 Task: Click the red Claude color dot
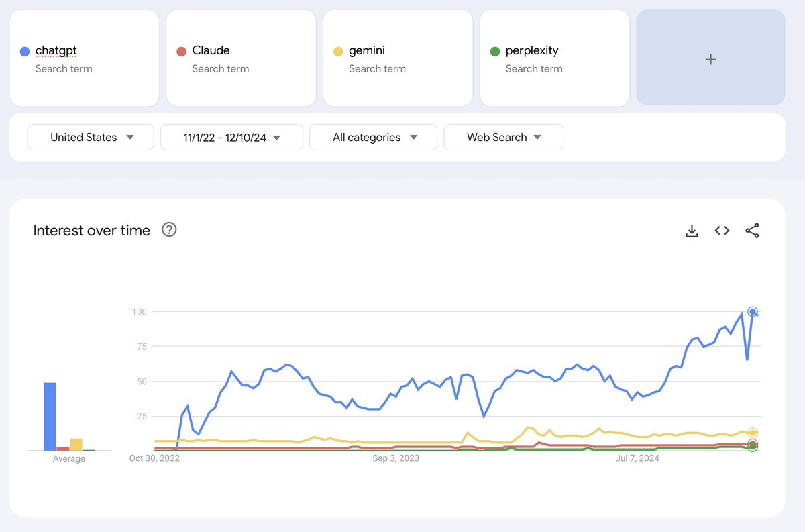pos(181,51)
